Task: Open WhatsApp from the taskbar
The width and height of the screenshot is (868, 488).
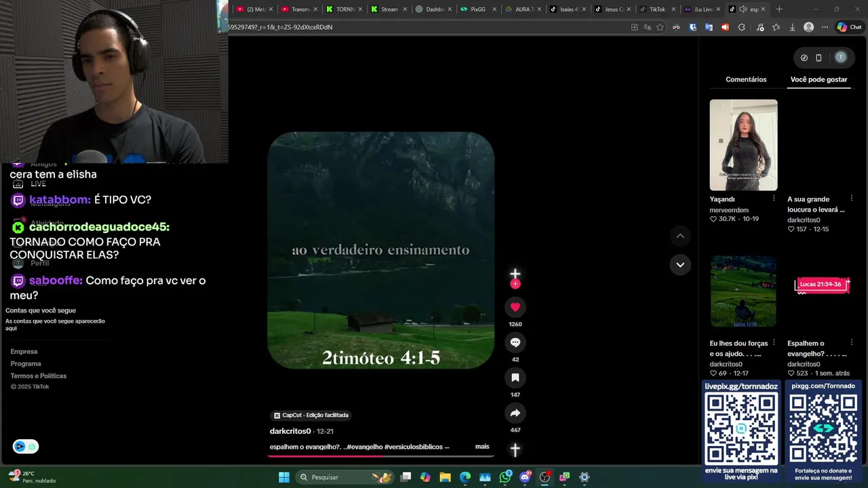Action: point(505,477)
